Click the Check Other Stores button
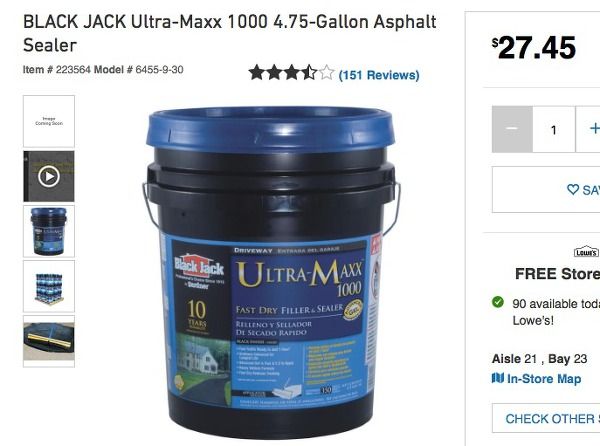Image resolution: width=600 pixels, height=446 pixels. coord(546,418)
